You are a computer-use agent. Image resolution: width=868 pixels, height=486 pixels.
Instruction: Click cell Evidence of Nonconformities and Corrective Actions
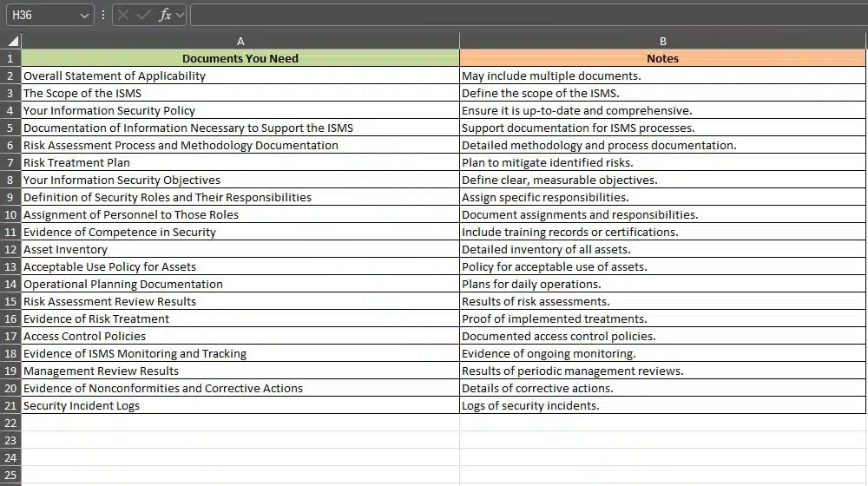240,388
